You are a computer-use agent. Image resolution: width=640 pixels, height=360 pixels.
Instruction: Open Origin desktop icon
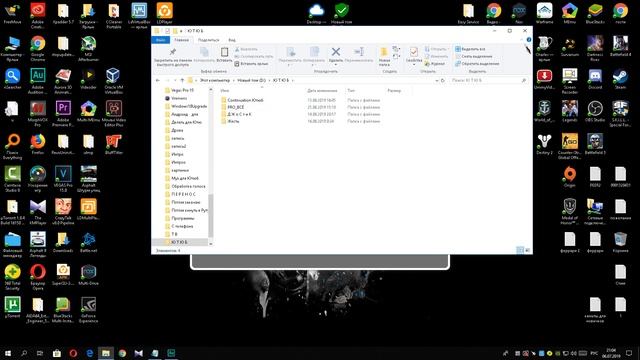pyautogui.click(x=570, y=177)
